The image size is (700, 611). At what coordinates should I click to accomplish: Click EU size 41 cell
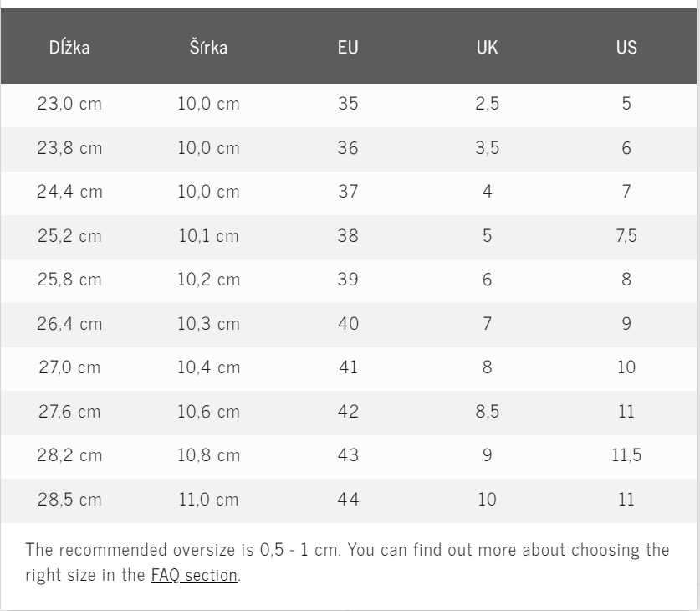348,367
